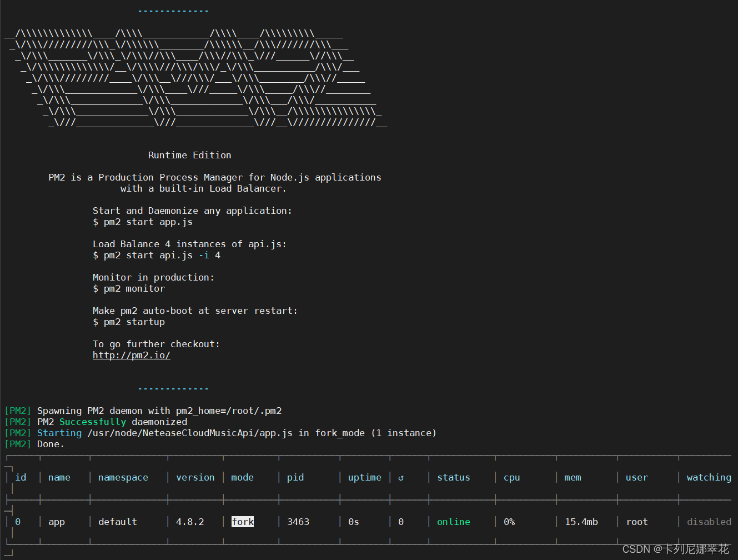
Task: Click the 'watching' column header
Action: coord(709,478)
